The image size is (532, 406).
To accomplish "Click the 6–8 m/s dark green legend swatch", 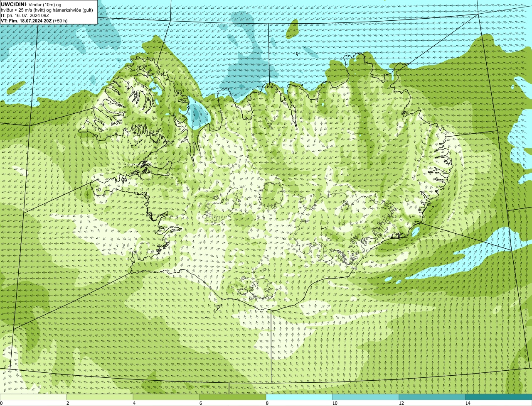I will point(233,397).
